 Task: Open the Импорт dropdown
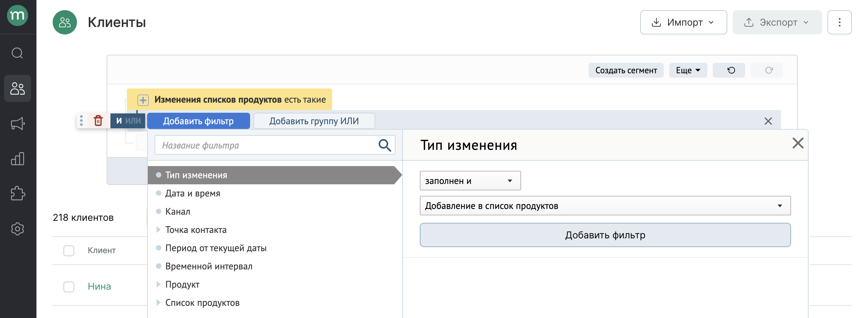click(683, 22)
